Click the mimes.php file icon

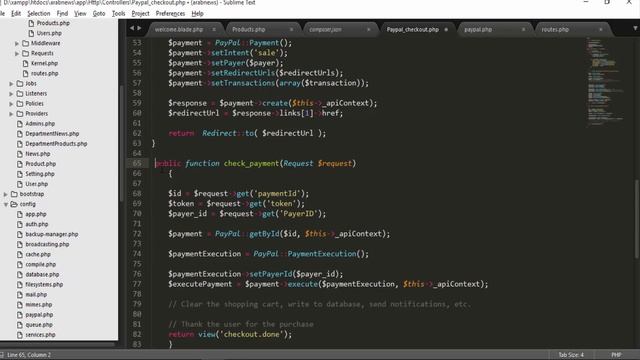(19, 304)
